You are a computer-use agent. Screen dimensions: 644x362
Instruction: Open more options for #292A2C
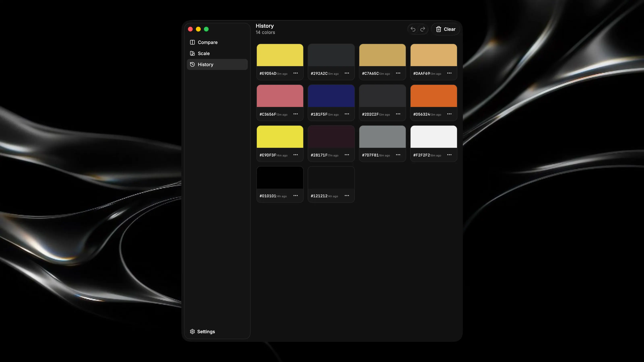point(347,73)
